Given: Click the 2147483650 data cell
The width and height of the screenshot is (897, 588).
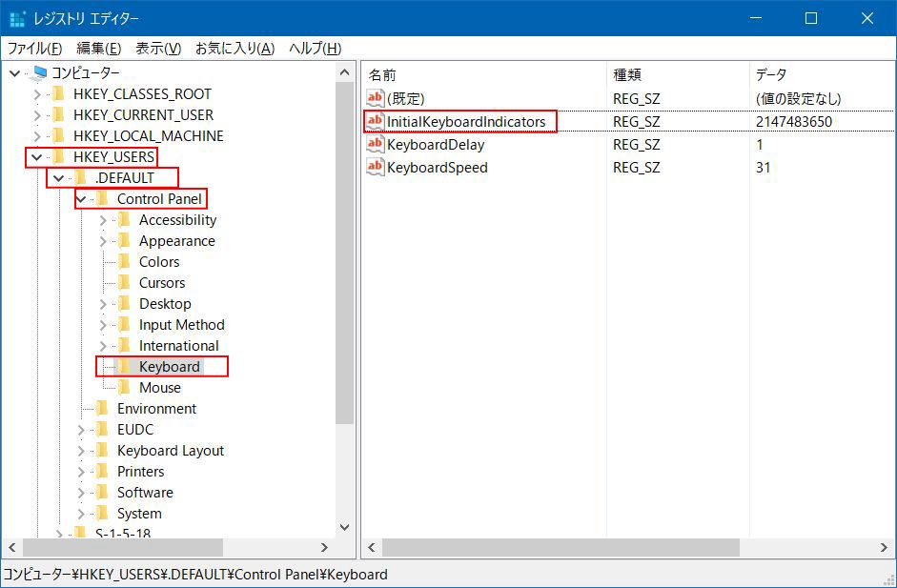Looking at the screenshot, I should click(794, 122).
